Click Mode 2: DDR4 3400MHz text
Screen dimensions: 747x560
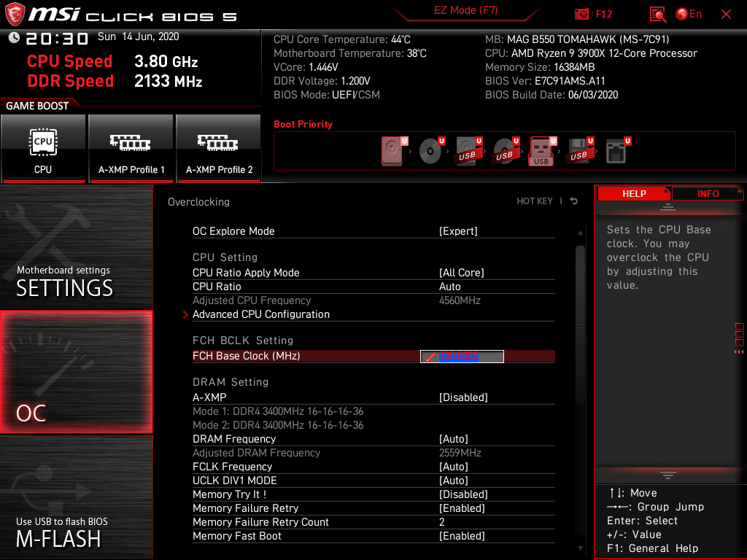tap(278, 425)
